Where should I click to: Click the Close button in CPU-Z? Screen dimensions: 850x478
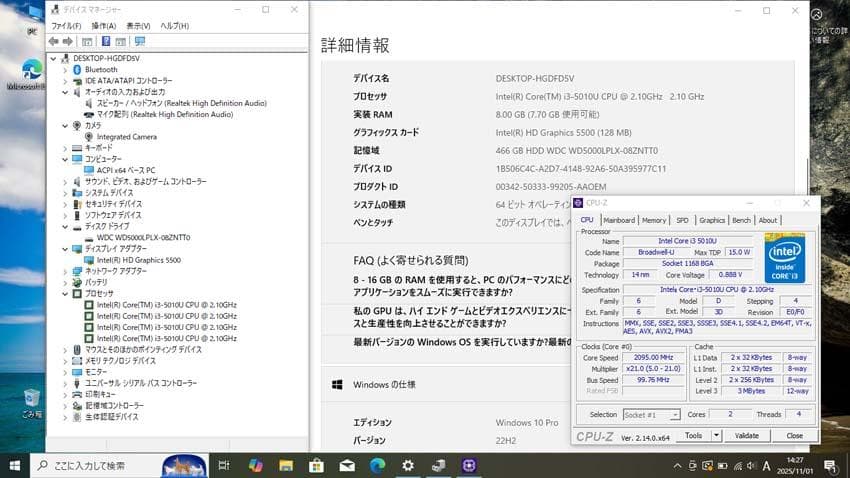794,435
